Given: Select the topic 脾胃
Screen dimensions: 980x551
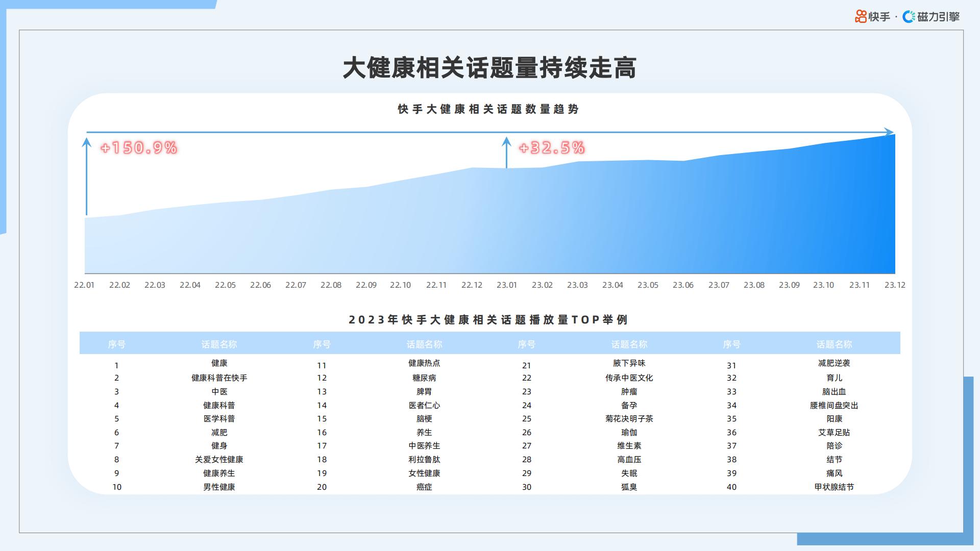Looking at the screenshot, I should tap(424, 392).
